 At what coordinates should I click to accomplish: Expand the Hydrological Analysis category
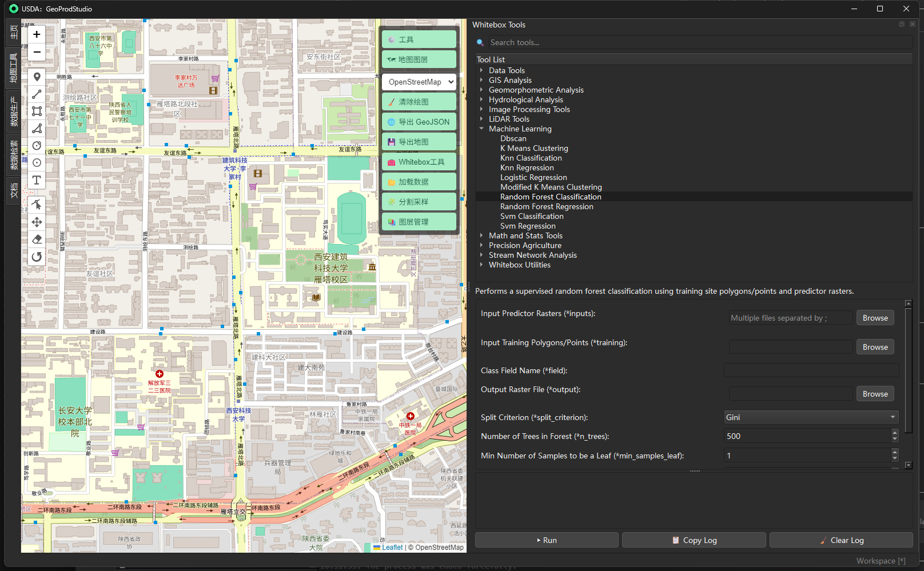(x=481, y=99)
